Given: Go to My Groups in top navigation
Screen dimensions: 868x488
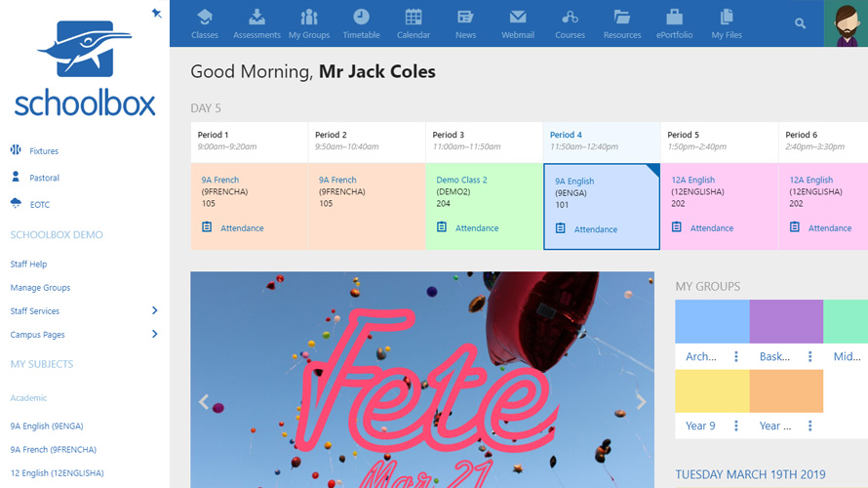Looking at the screenshot, I should [309, 23].
